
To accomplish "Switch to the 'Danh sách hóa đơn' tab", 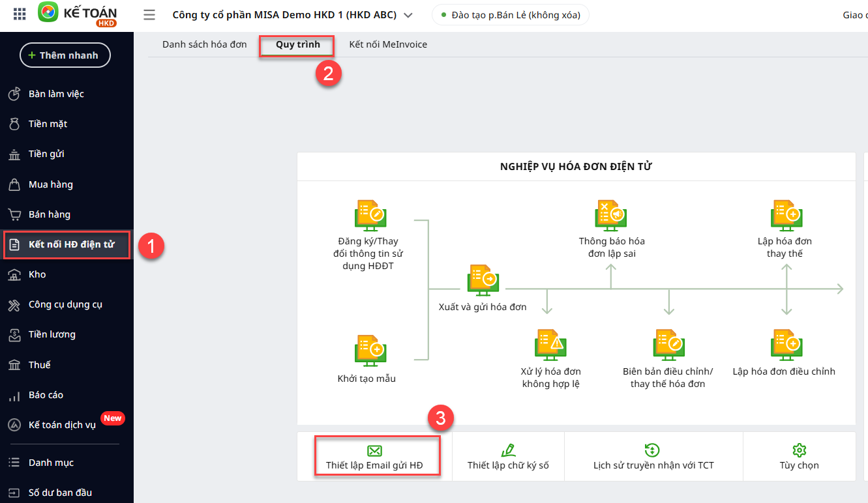I will click(204, 44).
